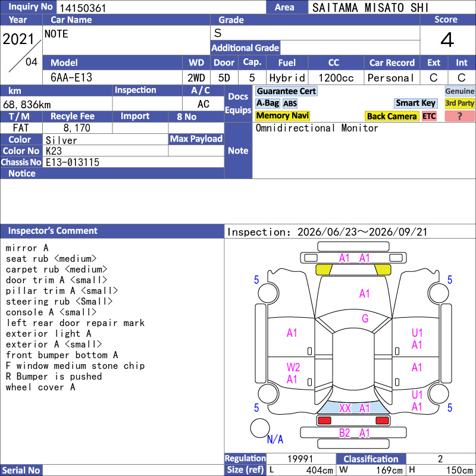Click the Back Camera badge
This screenshot has height=476, width=476.
(392, 116)
